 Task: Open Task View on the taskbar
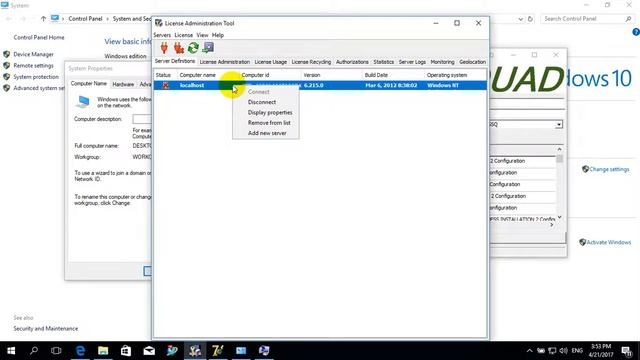click(56, 351)
